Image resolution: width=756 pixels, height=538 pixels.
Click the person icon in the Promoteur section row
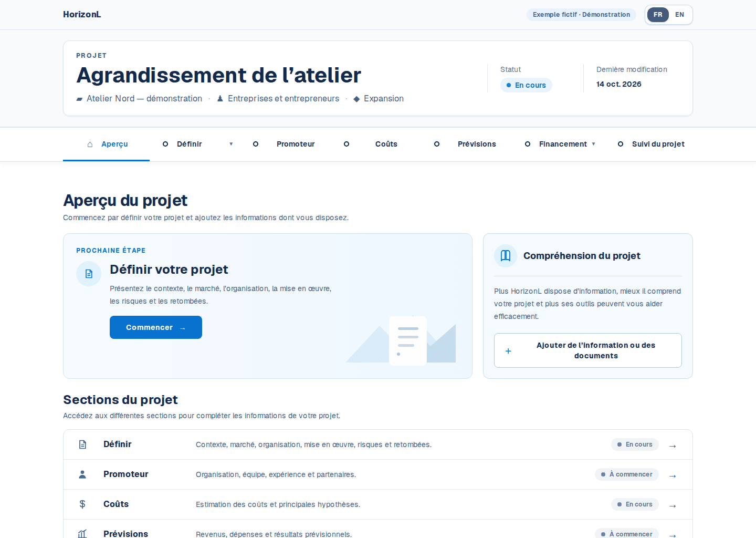[82, 474]
